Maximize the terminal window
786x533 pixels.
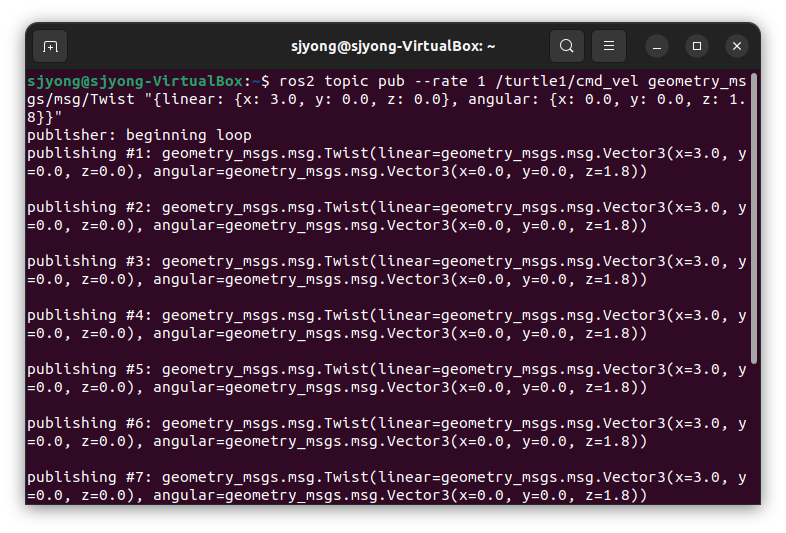[x=697, y=46]
